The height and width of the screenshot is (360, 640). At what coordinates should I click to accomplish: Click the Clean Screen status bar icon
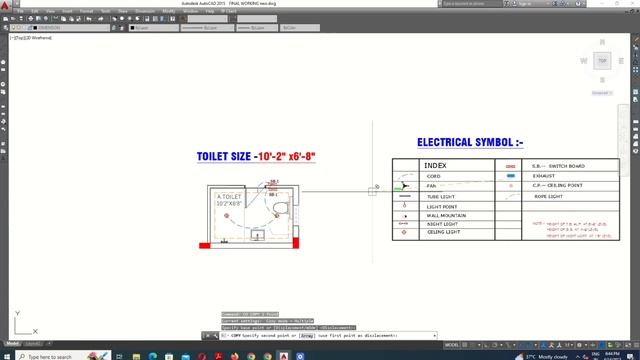point(628,345)
